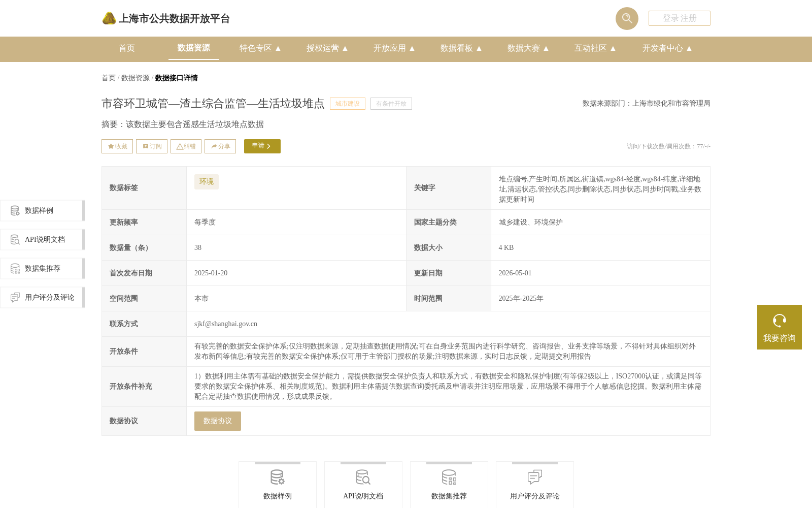Click 登录 注册 button
This screenshot has width=812, height=508.
click(680, 18)
